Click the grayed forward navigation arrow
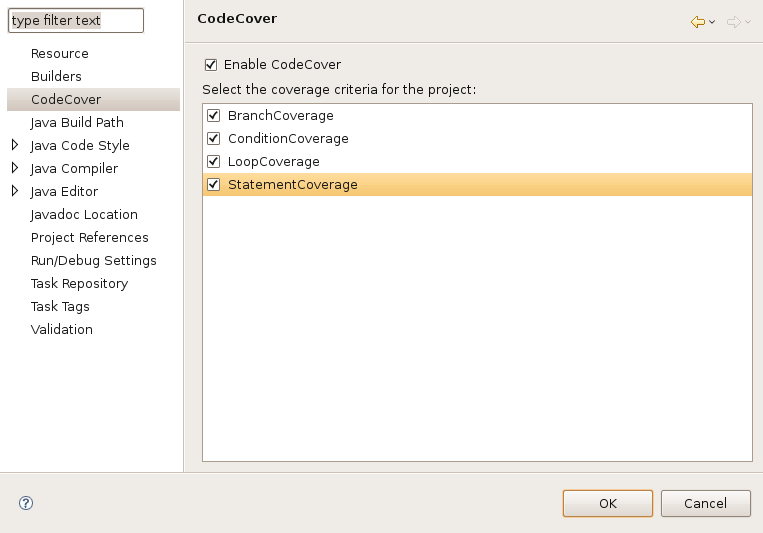The height and width of the screenshot is (533, 763). pyautogui.click(x=733, y=22)
